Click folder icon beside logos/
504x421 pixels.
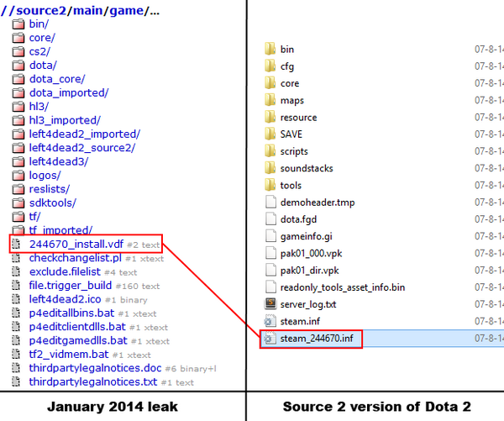click(x=18, y=176)
